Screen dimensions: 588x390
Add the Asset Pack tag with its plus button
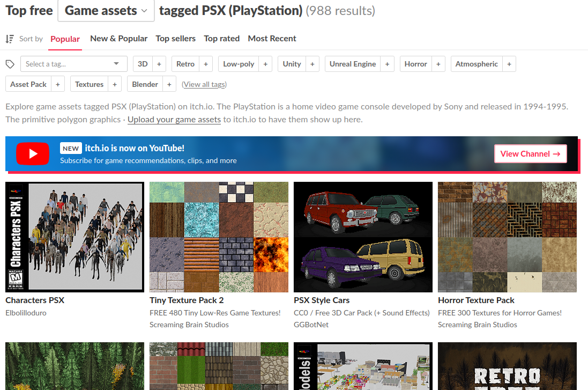58,84
